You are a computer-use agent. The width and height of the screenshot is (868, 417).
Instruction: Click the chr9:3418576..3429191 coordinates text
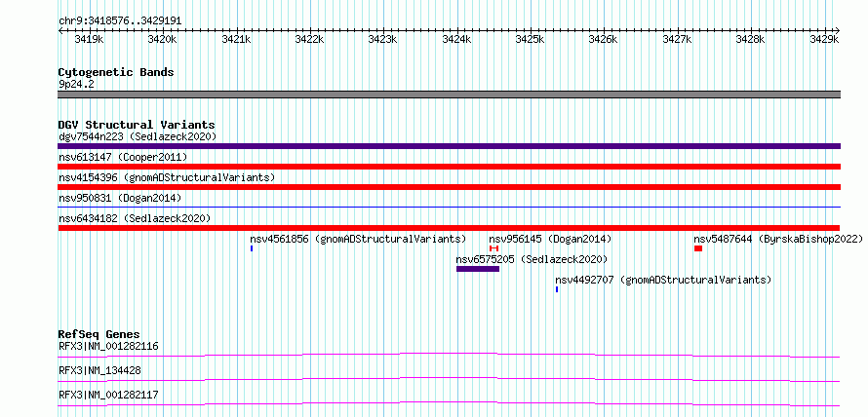pyautogui.click(x=120, y=21)
